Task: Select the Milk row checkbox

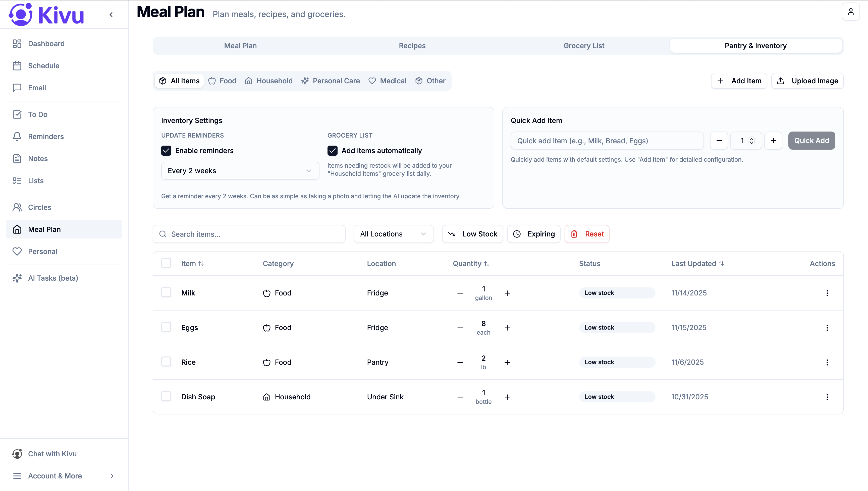Action: click(166, 292)
